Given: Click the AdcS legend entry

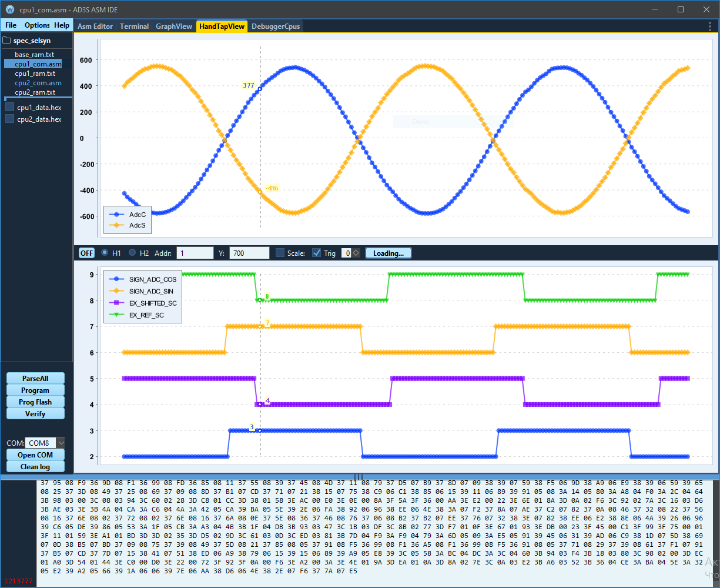Looking at the screenshot, I should pos(126,225).
